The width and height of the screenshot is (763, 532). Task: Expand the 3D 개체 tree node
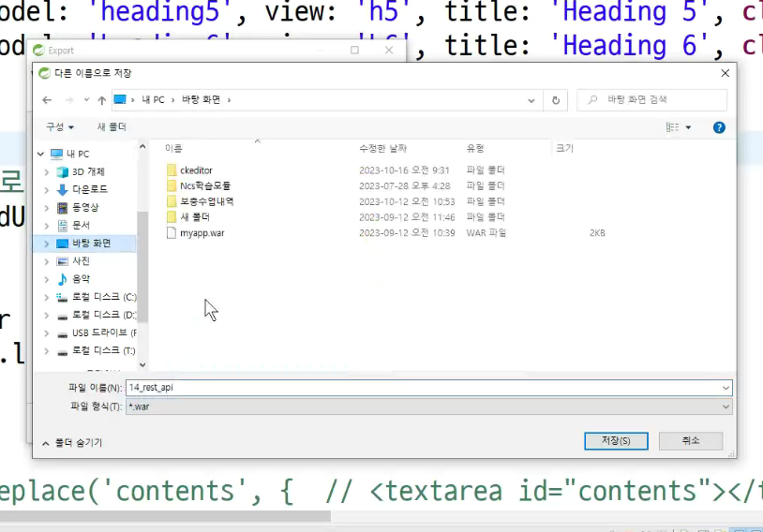click(47, 172)
